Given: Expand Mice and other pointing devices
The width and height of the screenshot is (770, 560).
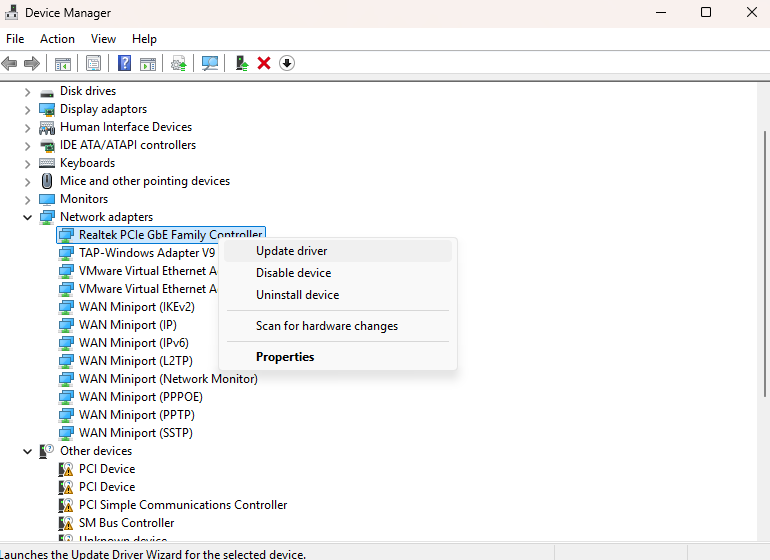Looking at the screenshot, I should coord(28,181).
